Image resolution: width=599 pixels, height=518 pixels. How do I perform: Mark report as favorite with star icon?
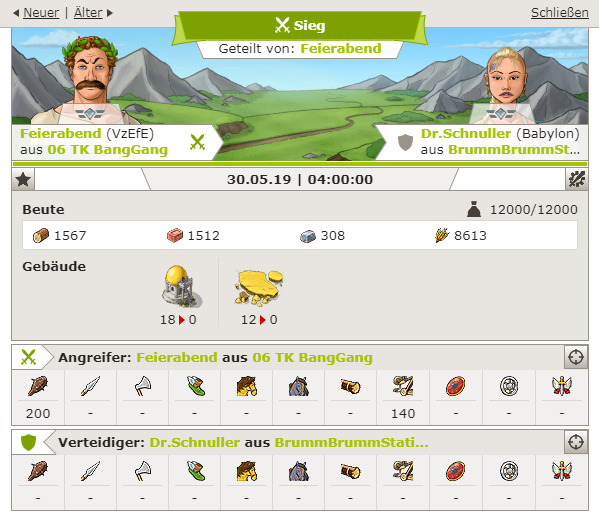(23, 179)
